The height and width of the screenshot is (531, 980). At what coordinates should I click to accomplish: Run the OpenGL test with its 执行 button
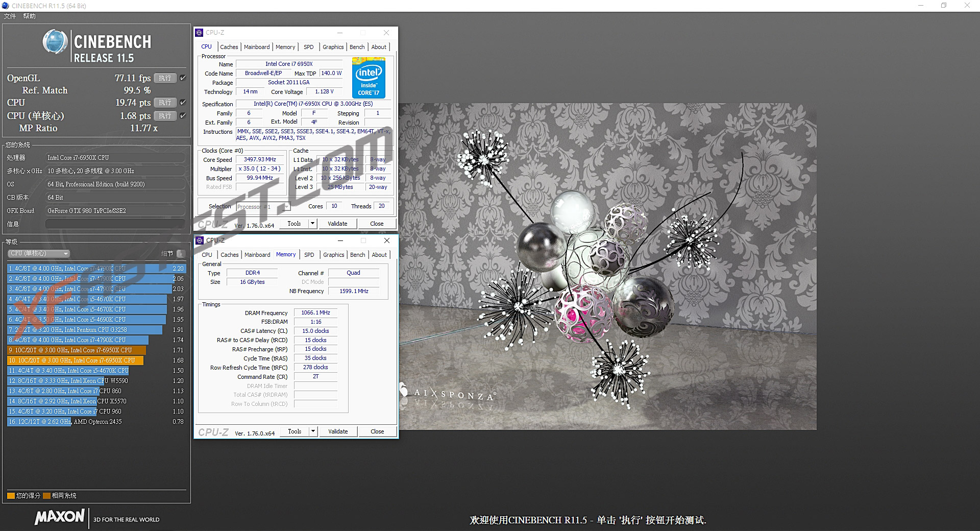165,78
